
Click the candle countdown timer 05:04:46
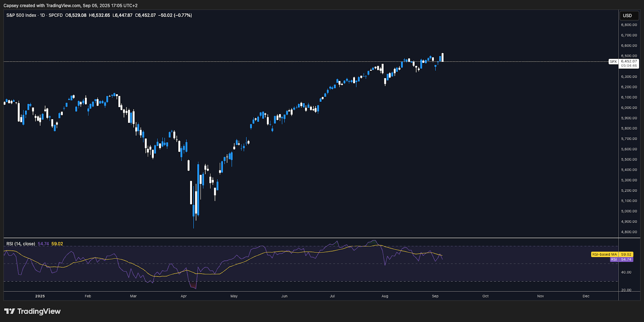pyautogui.click(x=629, y=66)
